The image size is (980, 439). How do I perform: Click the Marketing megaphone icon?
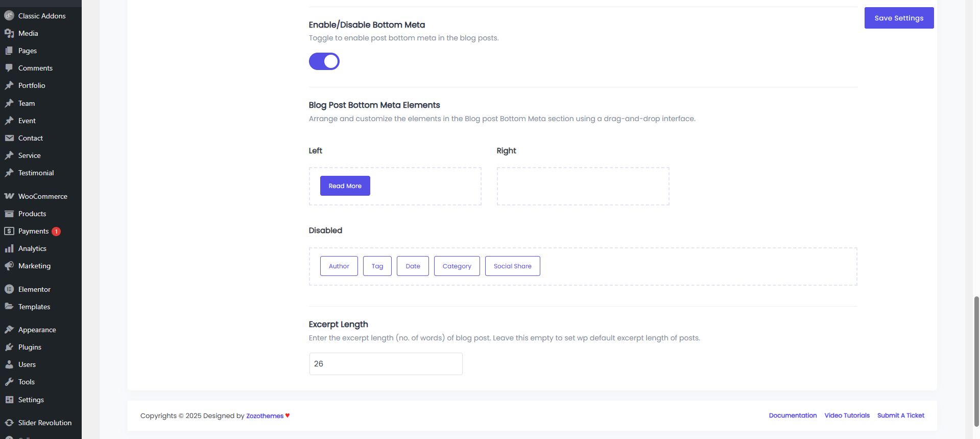9,266
